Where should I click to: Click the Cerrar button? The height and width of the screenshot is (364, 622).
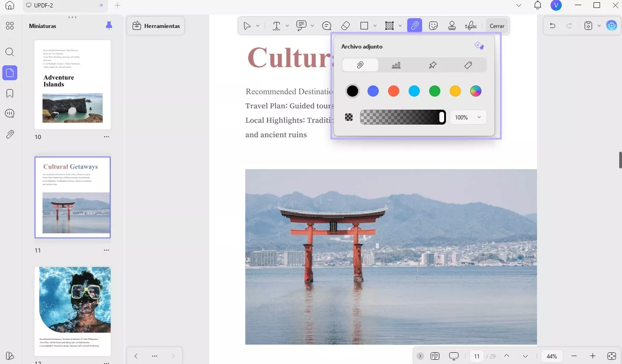point(497,26)
